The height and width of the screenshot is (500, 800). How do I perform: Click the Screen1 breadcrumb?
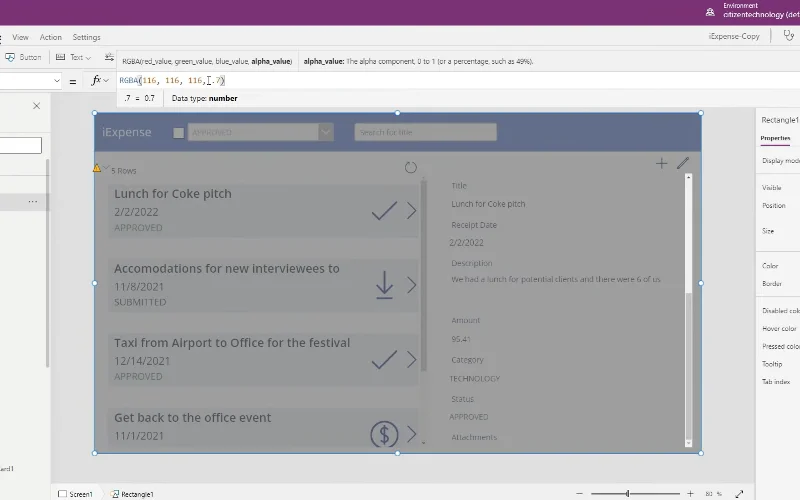click(x=76, y=494)
